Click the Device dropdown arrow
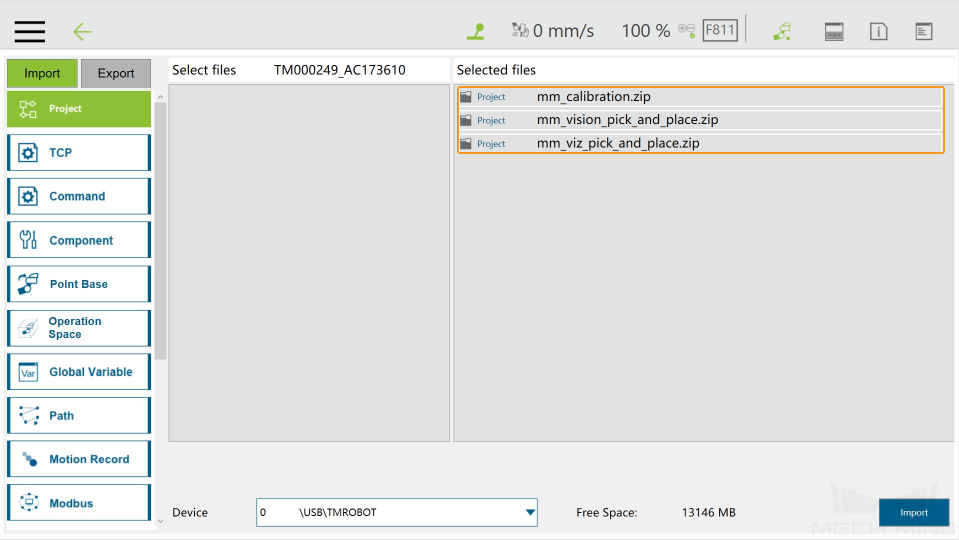Image resolution: width=959 pixels, height=540 pixels. (530, 512)
